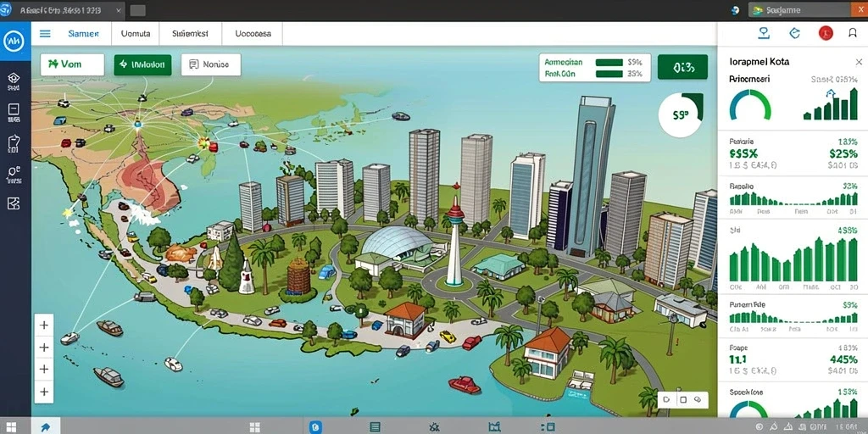Viewport: 868px width, 434px height.
Task: Click the circular 59 progress indicator on map
Action: tap(681, 114)
